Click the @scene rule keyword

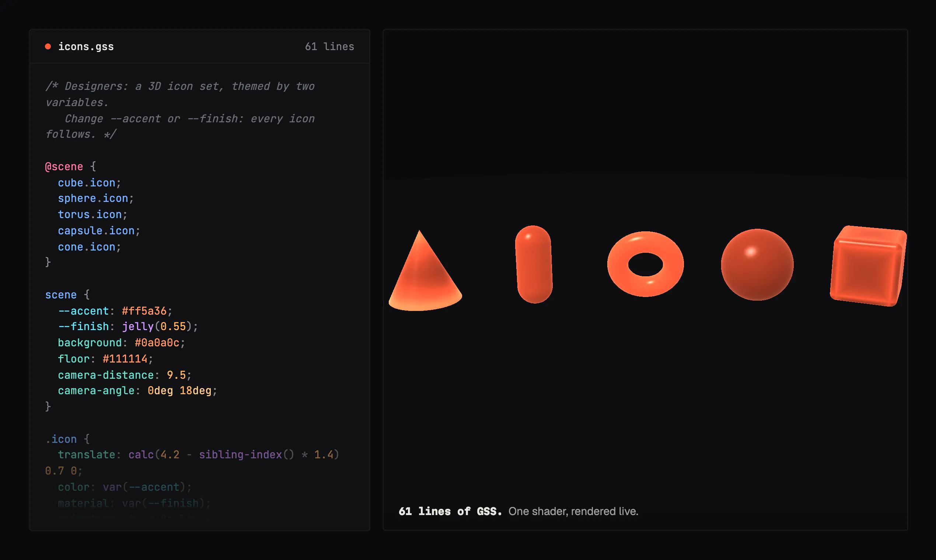tap(64, 167)
